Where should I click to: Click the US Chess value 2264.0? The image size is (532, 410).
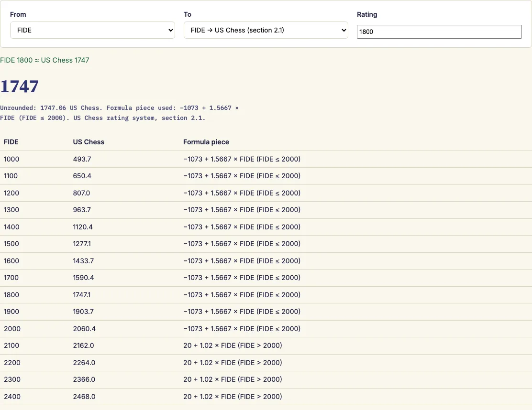pyautogui.click(x=84, y=363)
